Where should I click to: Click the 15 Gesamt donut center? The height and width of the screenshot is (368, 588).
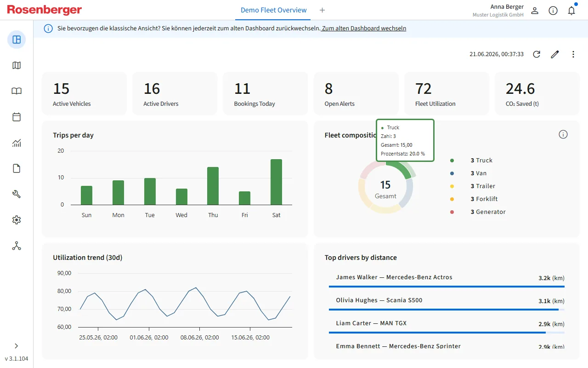[385, 189]
